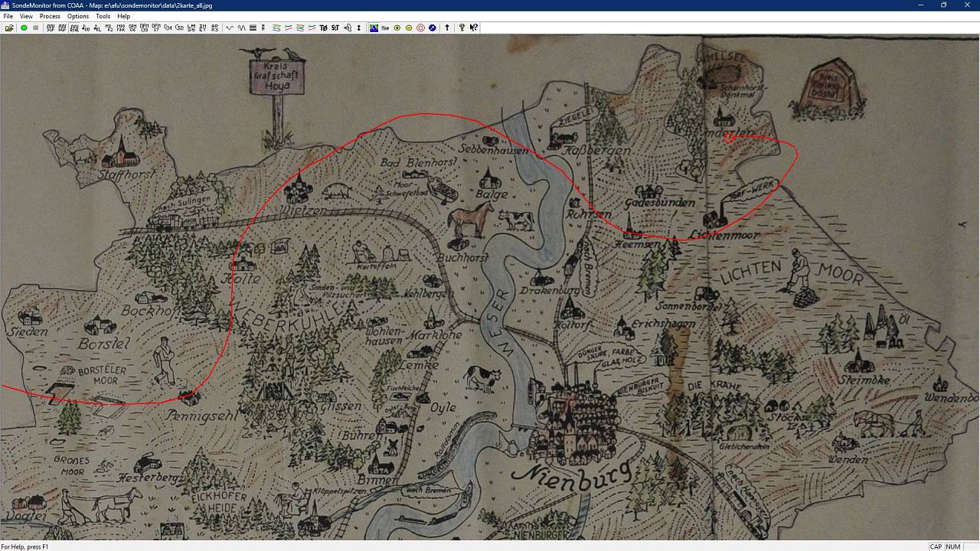Click the blue circle arrow icon
Image resolution: width=980 pixels, height=551 pixels.
[x=432, y=28]
